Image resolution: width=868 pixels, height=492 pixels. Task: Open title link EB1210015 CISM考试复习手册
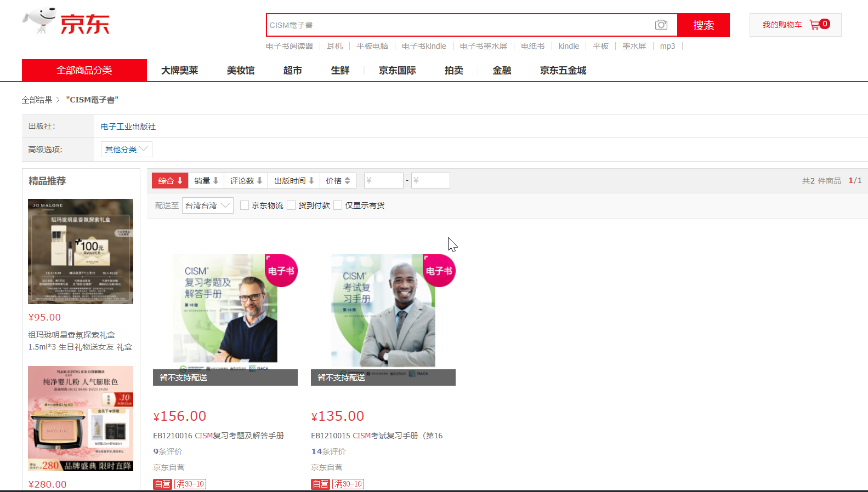377,436
